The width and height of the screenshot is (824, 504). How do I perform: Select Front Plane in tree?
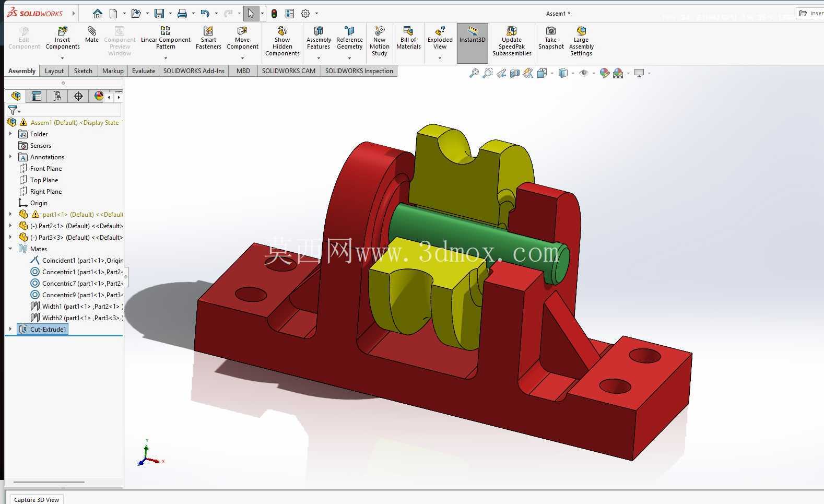[40, 168]
